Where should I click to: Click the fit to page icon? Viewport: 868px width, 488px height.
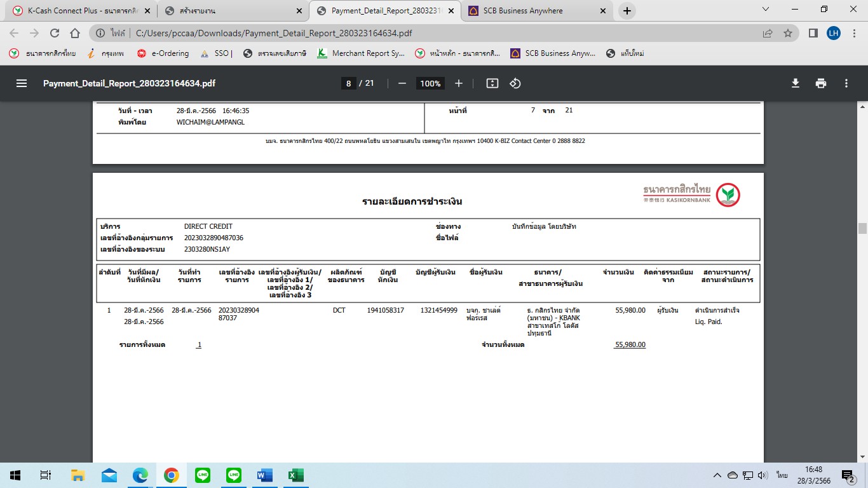click(x=492, y=83)
